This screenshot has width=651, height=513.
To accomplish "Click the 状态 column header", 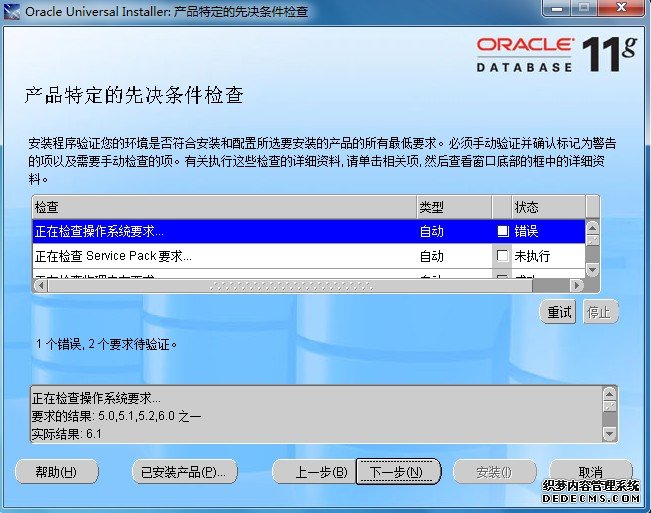I will point(549,207).
